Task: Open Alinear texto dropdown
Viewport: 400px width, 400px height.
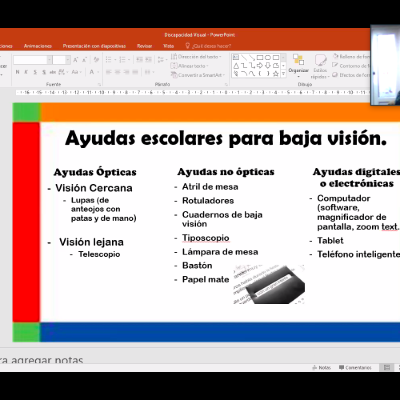Action: pyautogui.click(x=190, y=66)
